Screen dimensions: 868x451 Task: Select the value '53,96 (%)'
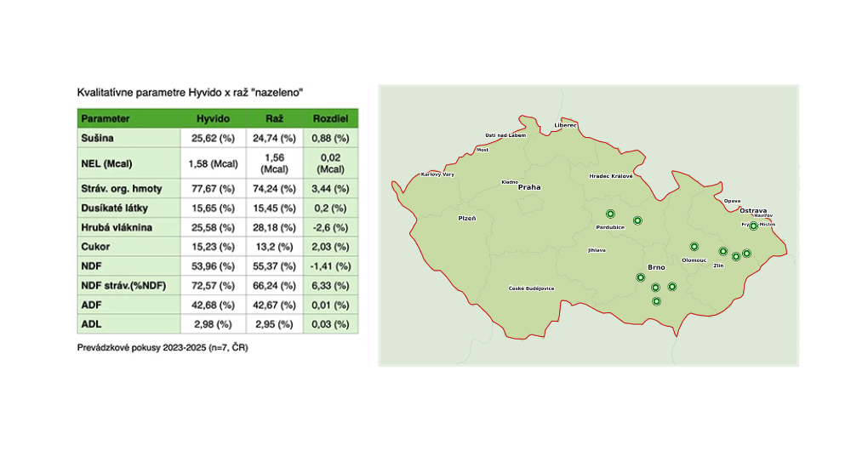point(213,266)
